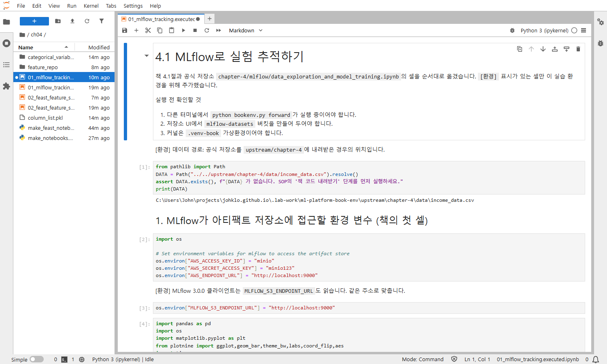Copy the selected cell in the notebook toolbar
The width and height of the screenshot is (607, 364).
click(160, 30)
